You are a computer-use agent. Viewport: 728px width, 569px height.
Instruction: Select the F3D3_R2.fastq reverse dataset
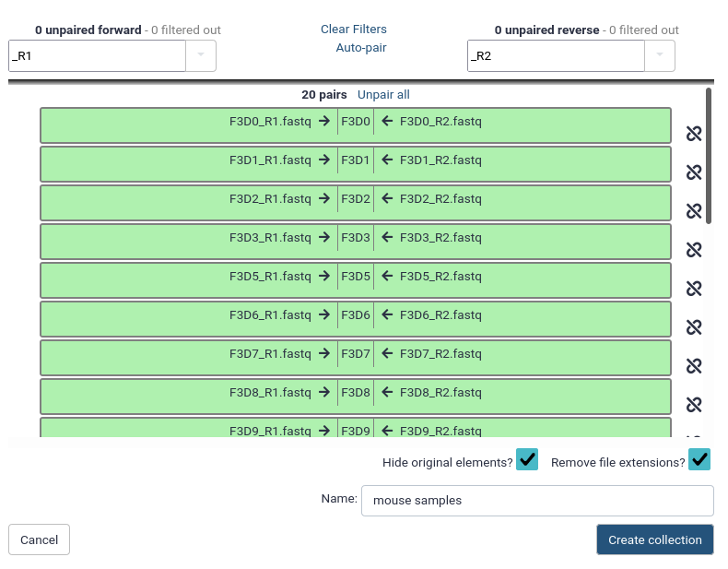coord(440,238)
